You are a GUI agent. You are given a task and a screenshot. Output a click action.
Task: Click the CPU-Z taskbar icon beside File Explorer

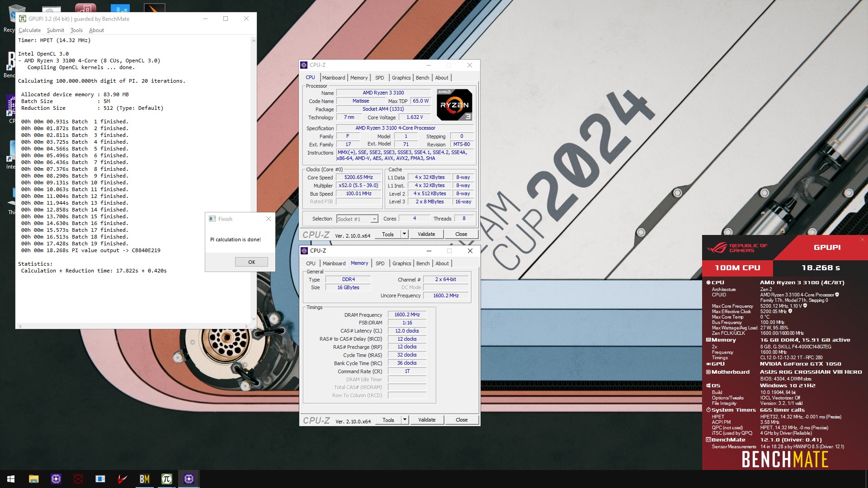pos(56,479)
